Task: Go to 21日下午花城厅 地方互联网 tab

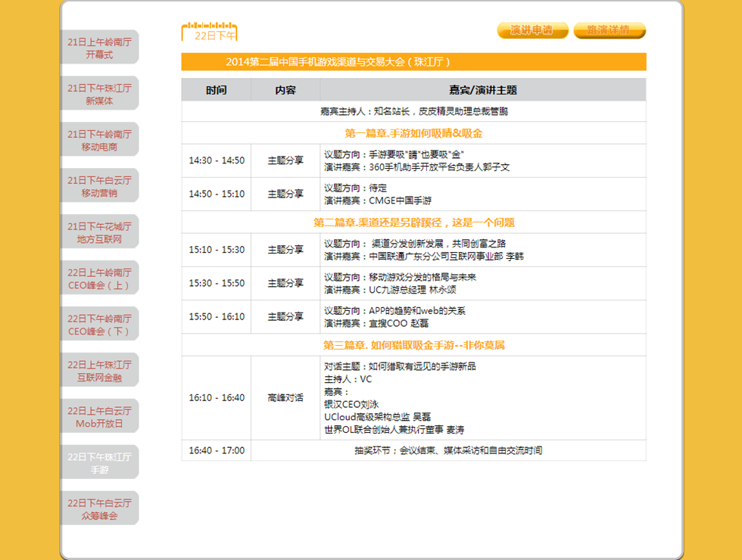Action: pos(100,232)
